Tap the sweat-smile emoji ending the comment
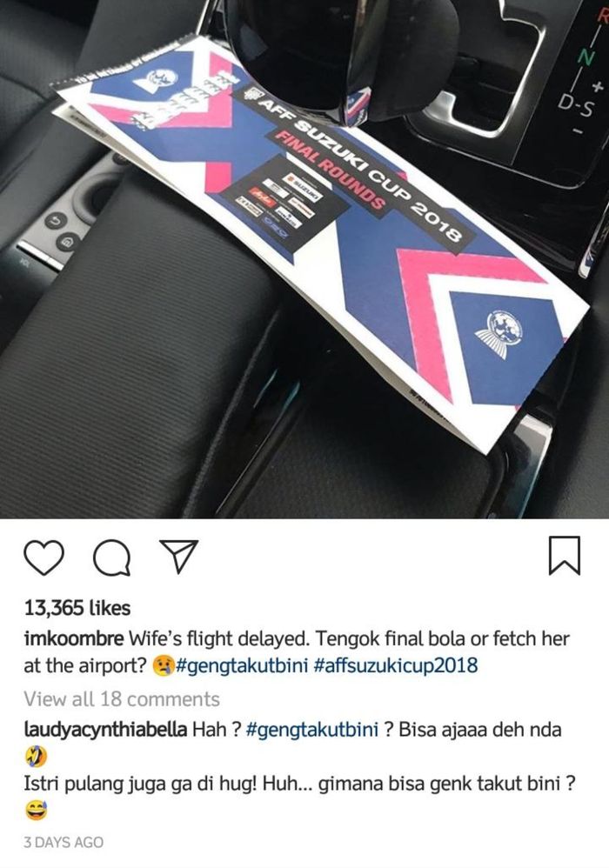Viewport: 609px width, 868px height. 36,811
